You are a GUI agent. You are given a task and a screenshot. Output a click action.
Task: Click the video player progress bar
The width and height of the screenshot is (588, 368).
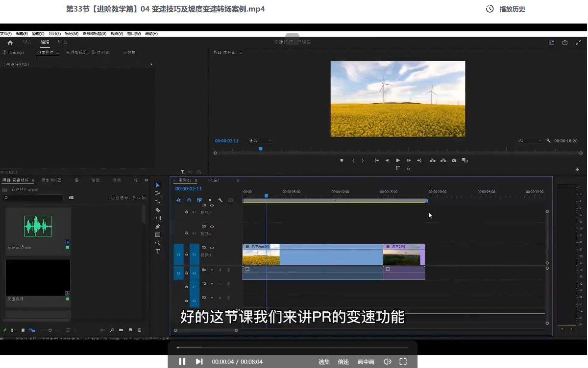[293, 347]
